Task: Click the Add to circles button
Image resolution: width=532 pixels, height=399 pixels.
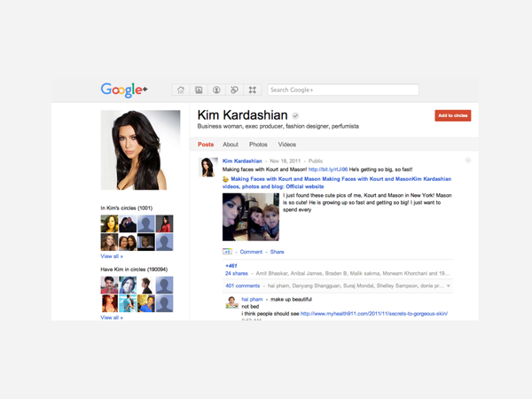Action: pos(452,115)
